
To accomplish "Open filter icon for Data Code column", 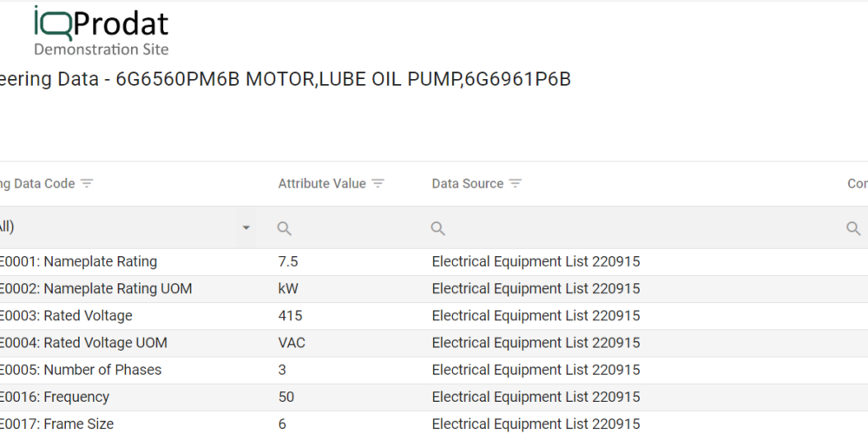I will [87, 183].
